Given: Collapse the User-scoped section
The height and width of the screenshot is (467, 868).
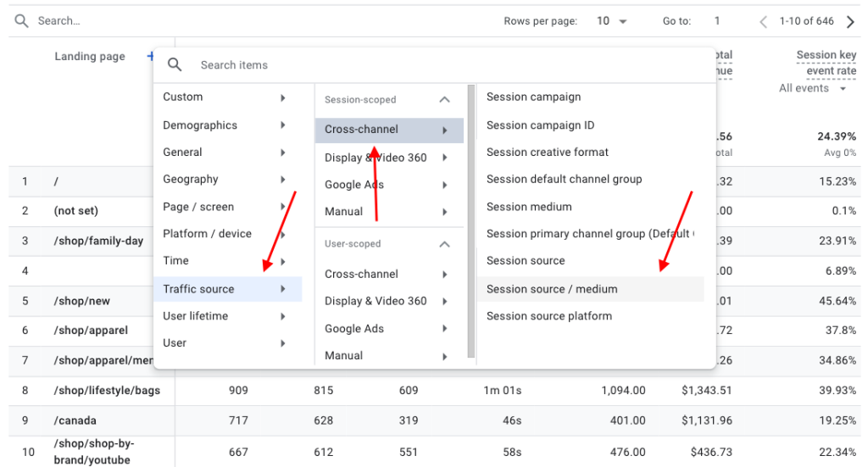Looking at the screenshot, I should tap(444, 244).
